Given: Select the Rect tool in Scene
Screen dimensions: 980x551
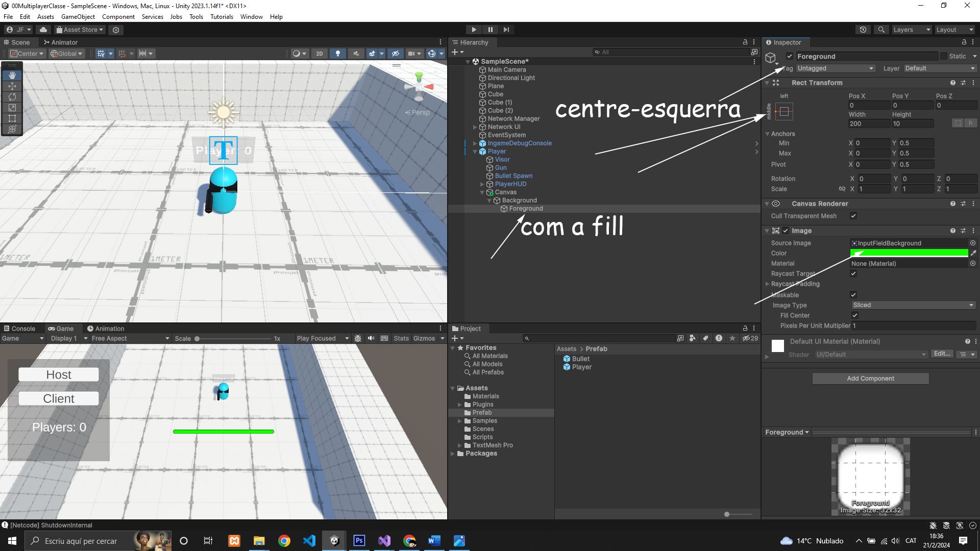Looking at the screenshot, I should (12, 118).
